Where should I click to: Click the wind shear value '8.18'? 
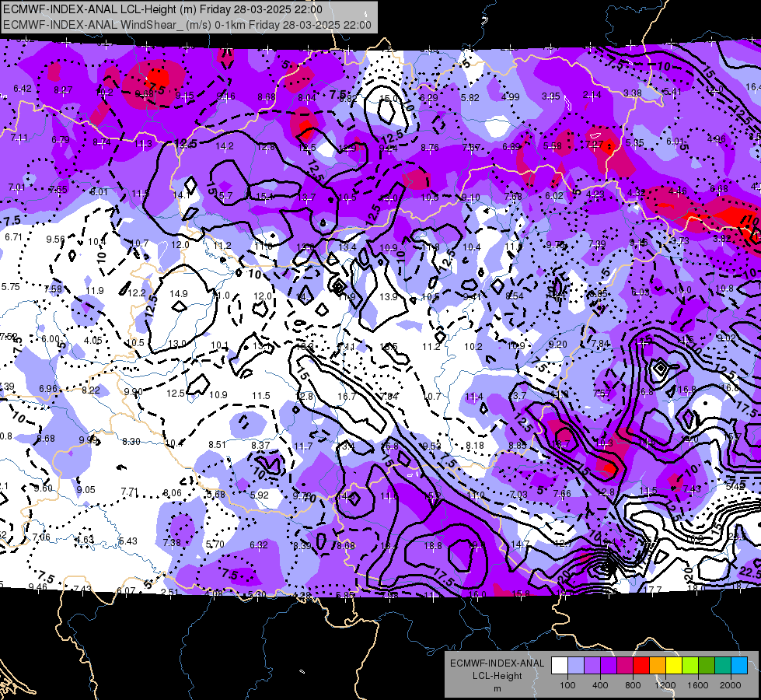tap(475, 445)
